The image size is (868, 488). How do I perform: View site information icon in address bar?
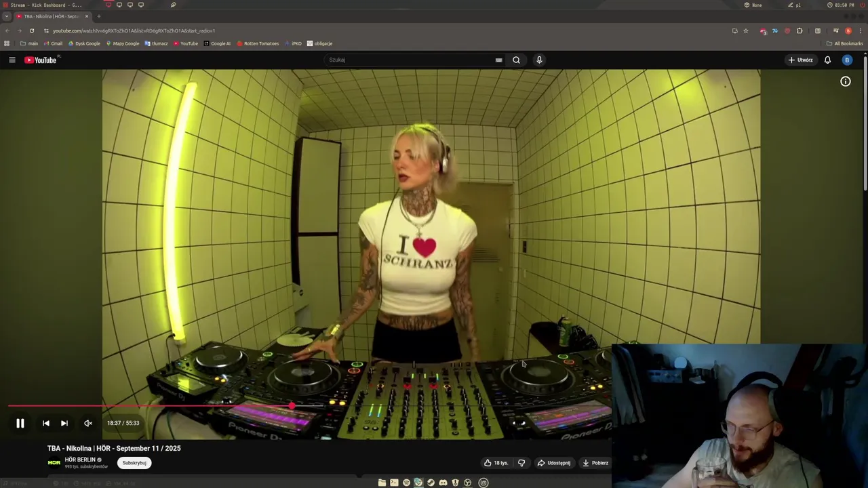(46, 30)
